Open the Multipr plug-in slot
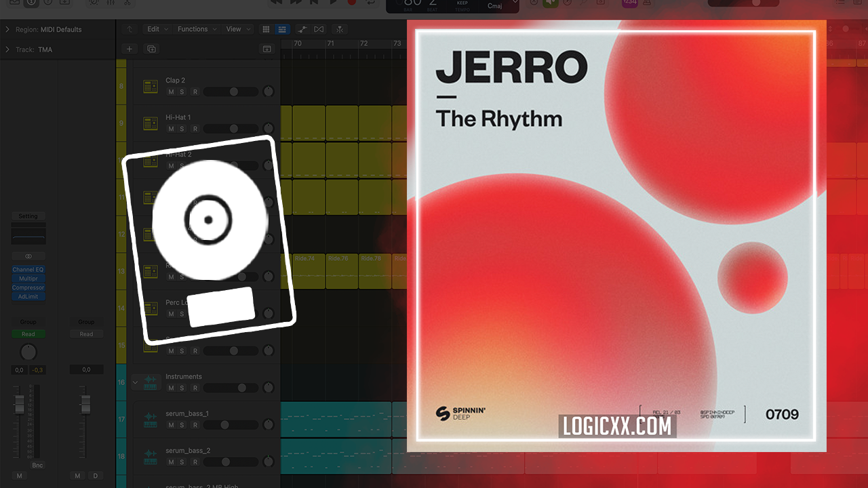 28,279
